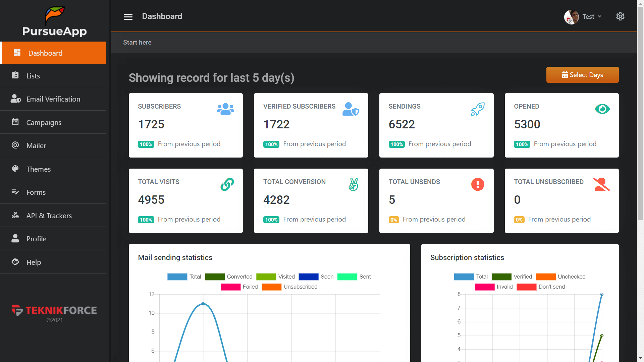The height and width of the screenshot is (362, 644).
Task: Hide the Sent series in mail statistics
Action: point(347,277)
